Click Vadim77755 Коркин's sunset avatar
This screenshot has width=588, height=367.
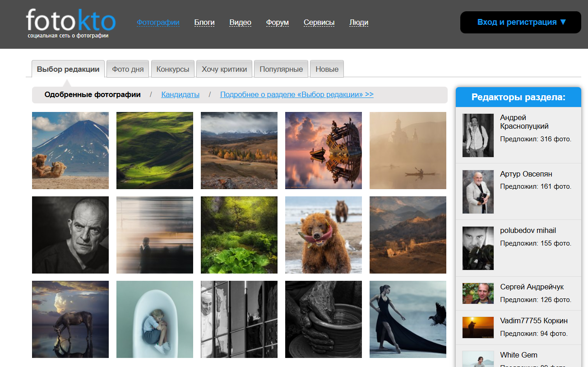(x=478, y=327)
